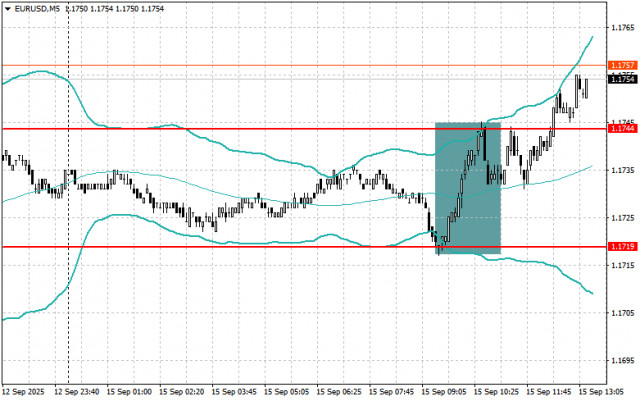This screenshot has width=640, height=401.
Task: Click the EURUSD,M5 chart title text
Action: (x=37, y=9)
